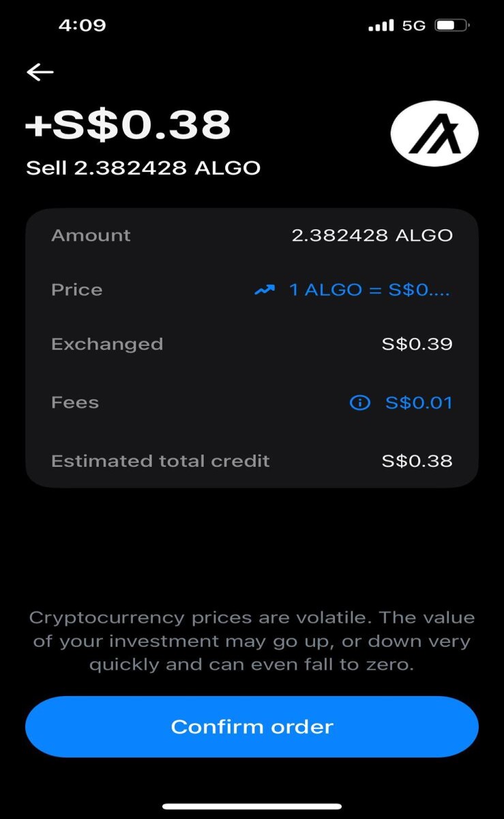Tap the Algorand ALGO logo
This screenshot has height=819, width=504.
(x=434, y=134)
